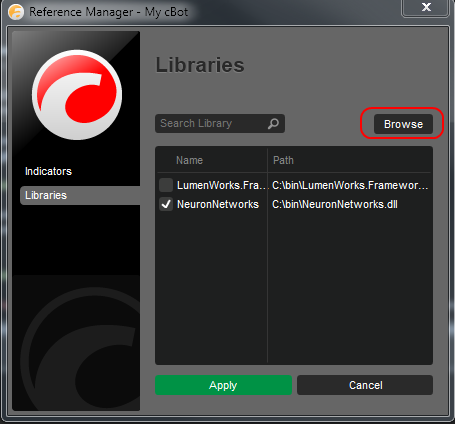The image size is (455, 424).
Task: Select the Libraries sidebar item
Action: point(80,195)
